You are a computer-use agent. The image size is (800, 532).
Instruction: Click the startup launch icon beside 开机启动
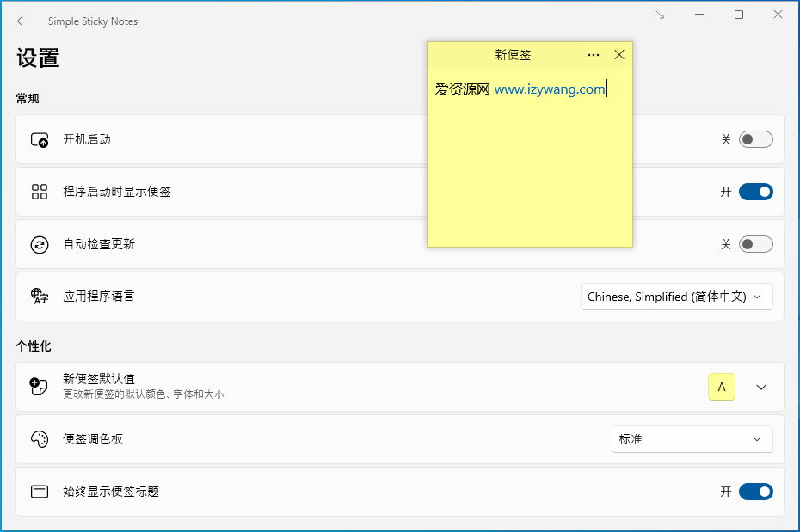point(40,138)
